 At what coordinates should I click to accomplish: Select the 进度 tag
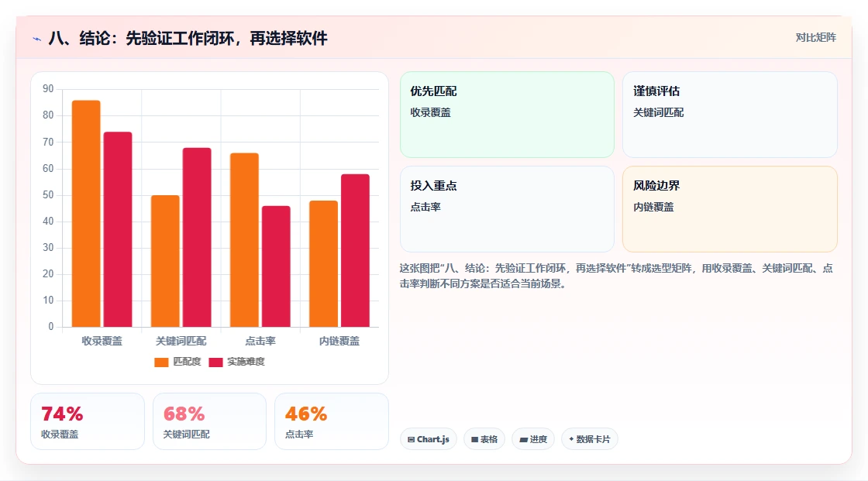pyautogui.click(x=533, y=439)
